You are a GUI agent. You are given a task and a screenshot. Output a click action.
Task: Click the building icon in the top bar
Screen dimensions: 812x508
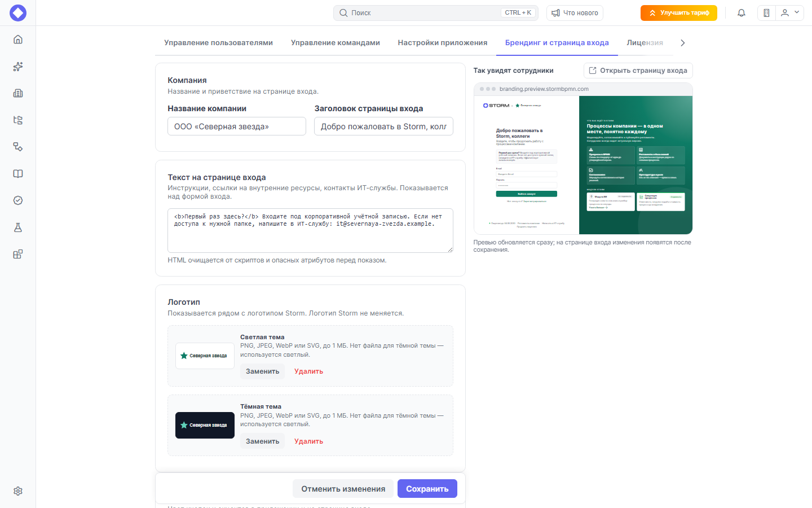766,13
